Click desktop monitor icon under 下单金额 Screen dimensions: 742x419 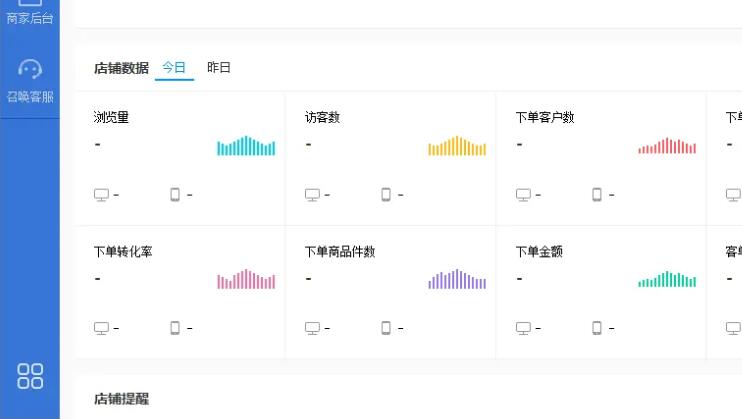pos(523,328)
